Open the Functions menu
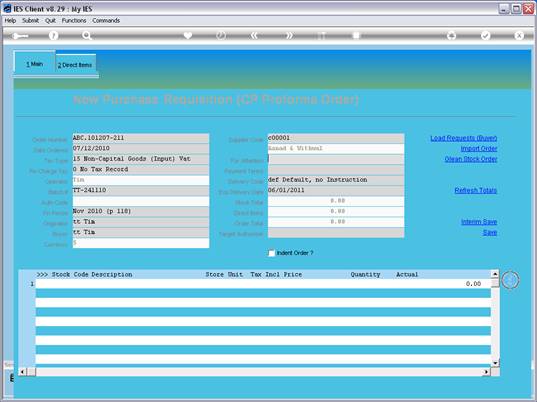Image resolution: width=537 pixels, height=402 pixels. coord(74,21)
